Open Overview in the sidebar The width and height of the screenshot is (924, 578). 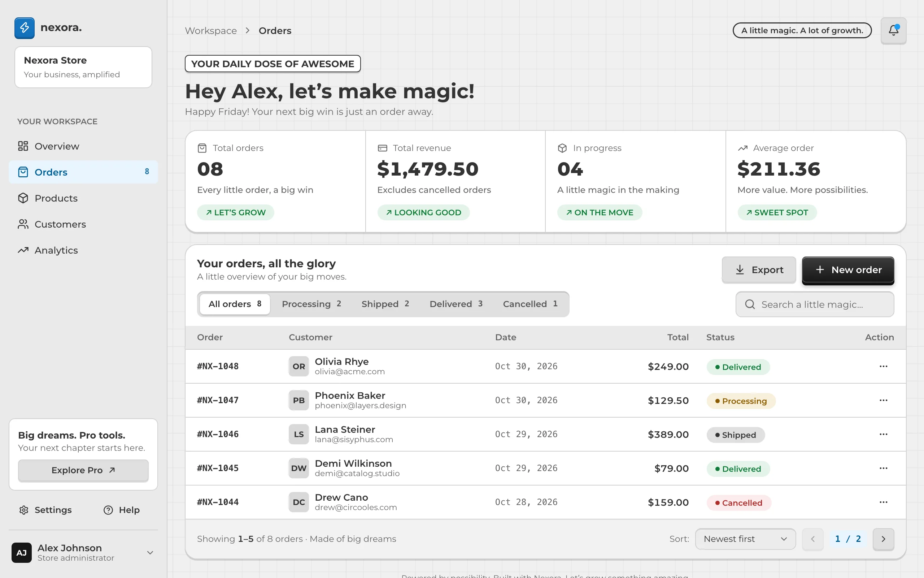[x=83, y=146]
